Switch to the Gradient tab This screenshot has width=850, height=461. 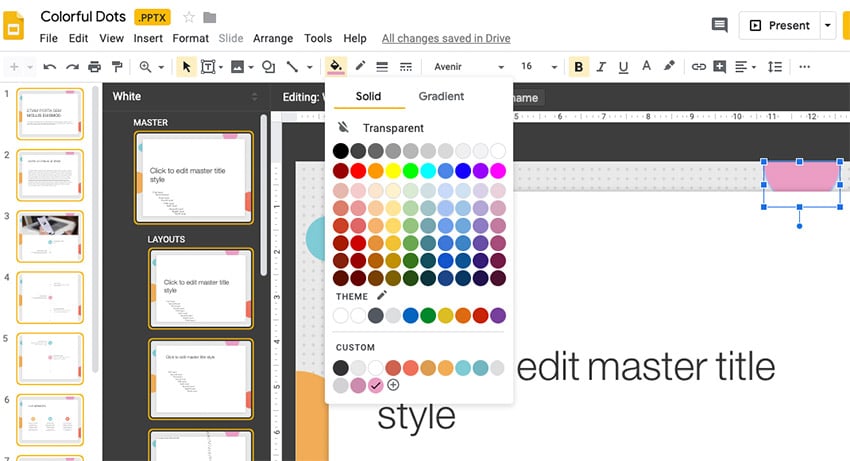tap(441, 96)
